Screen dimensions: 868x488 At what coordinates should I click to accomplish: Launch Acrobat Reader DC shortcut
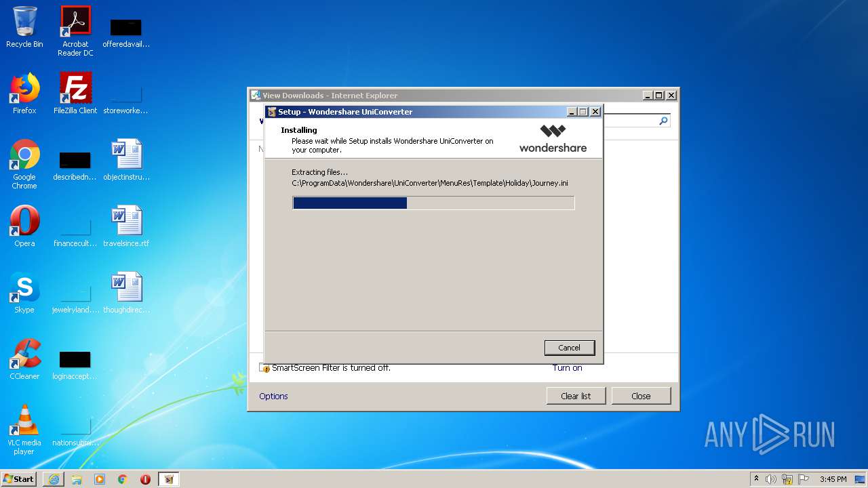(75, 31)
